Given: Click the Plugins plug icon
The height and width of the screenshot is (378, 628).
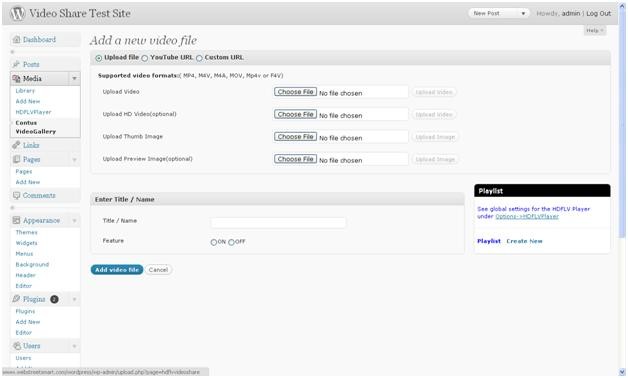Looking at the screenshot, I should point(16,299).
